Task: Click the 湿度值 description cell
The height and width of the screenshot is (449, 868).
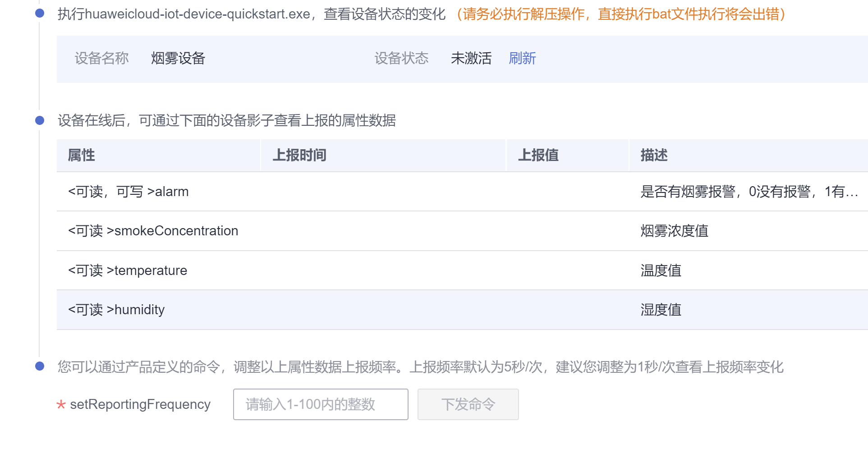Action: [661, 310]
